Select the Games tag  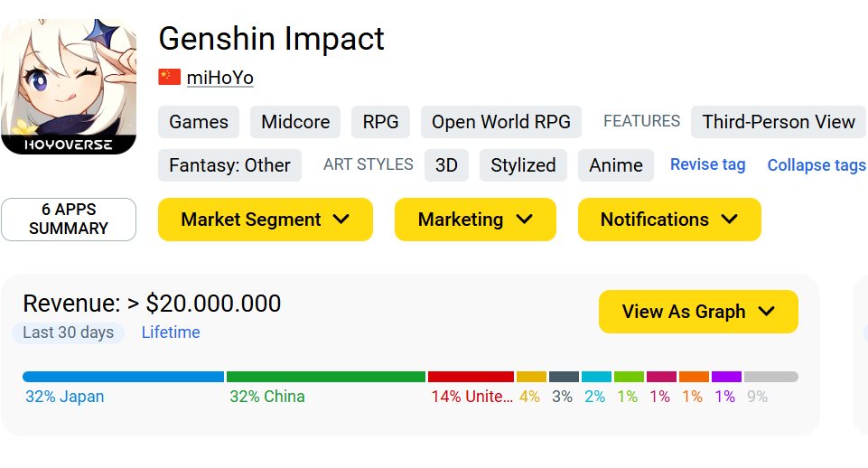click(199, 122)
